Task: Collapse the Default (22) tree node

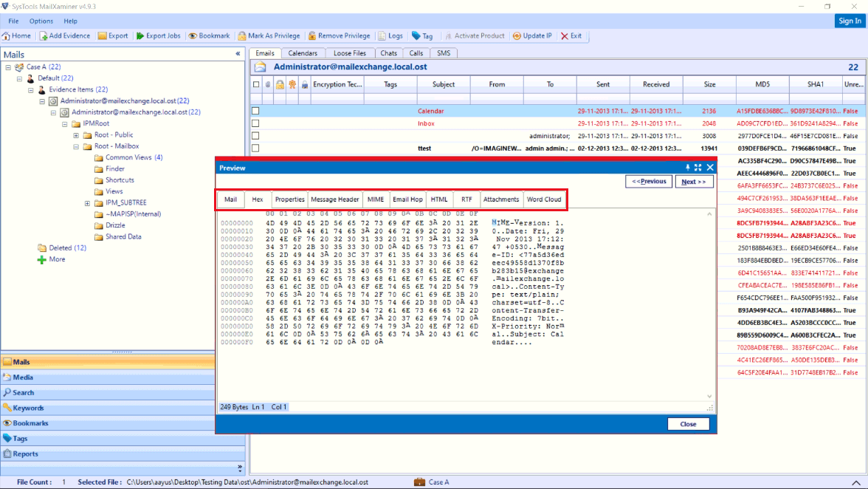Action: click(19, 78)
